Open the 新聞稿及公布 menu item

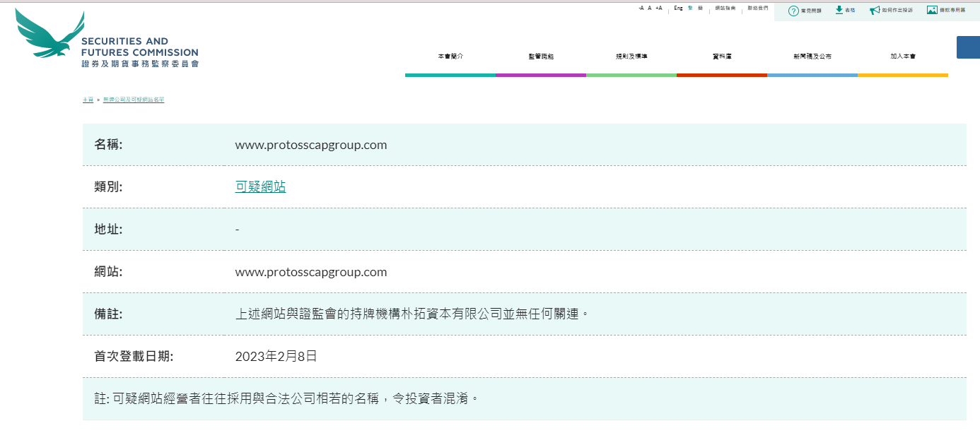point(812,56)
